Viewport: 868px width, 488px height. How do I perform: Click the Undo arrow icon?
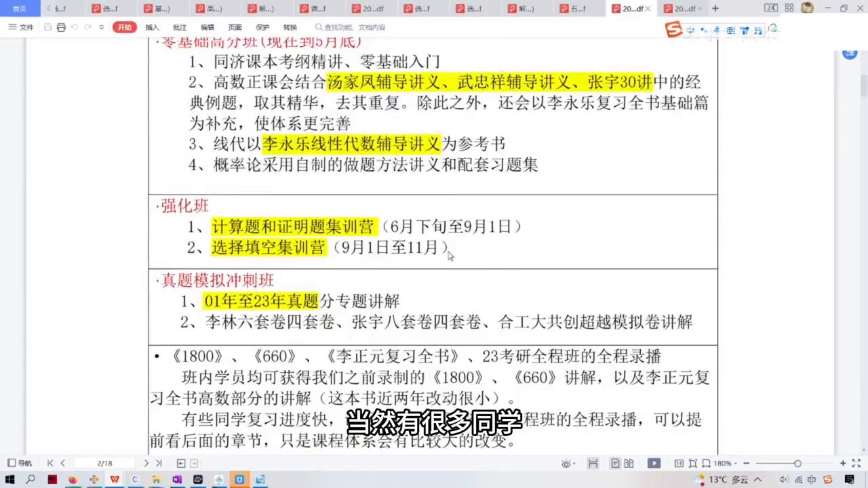tap(75, 28)
